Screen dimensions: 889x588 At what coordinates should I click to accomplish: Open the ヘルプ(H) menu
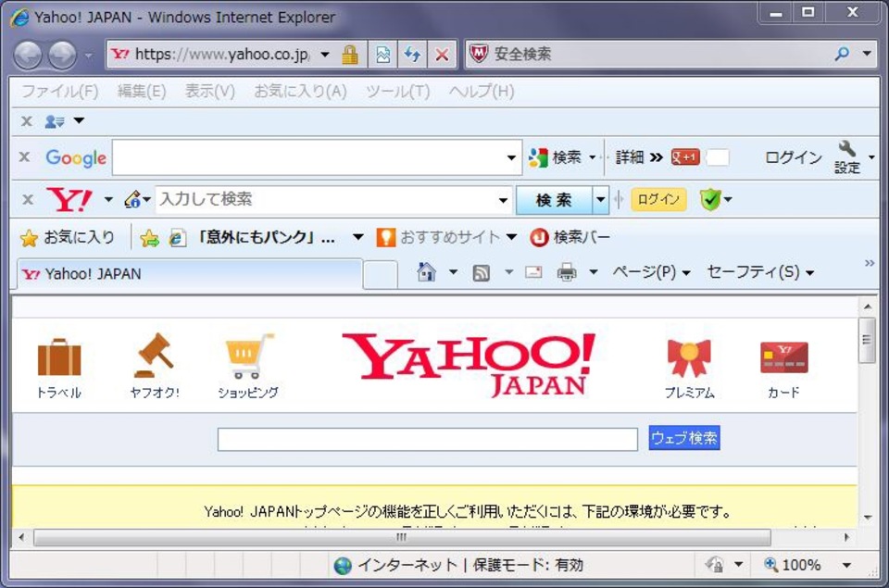pyautogui.click(x=482, y=92)
